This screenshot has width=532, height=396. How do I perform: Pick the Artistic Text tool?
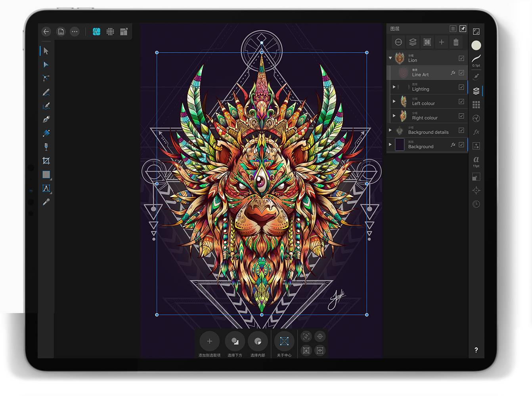coord(46,188)
